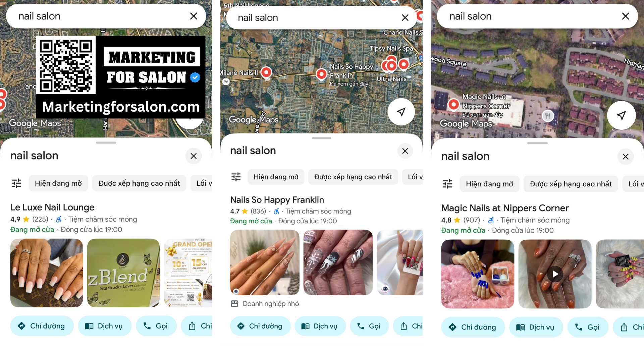Screen dimensions: 644x362
Task: Select the Magic Nails at Nippers Corner pin
Action: click(453, 105)
